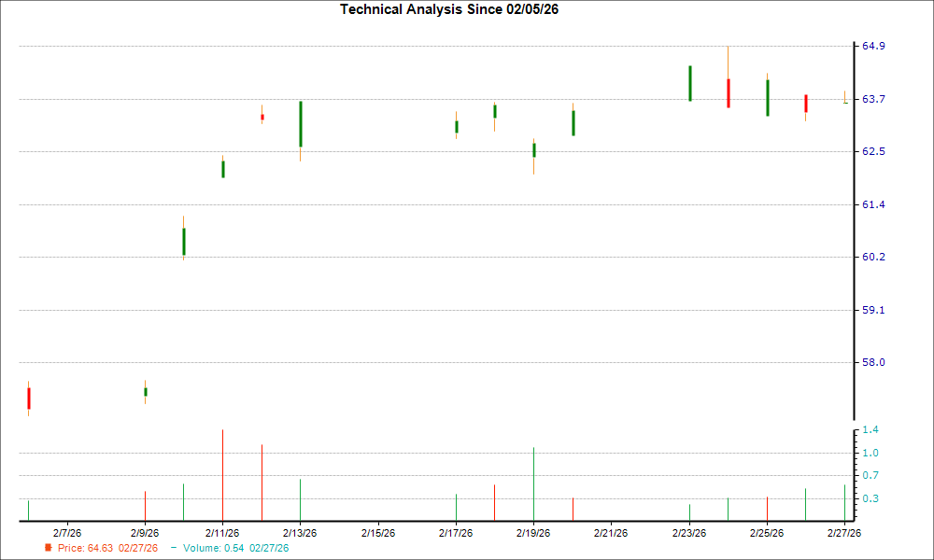The image size is (934, 560).
Task: Select the lone red candlestick near 2/7/26
Action: (x=28, y=397)
